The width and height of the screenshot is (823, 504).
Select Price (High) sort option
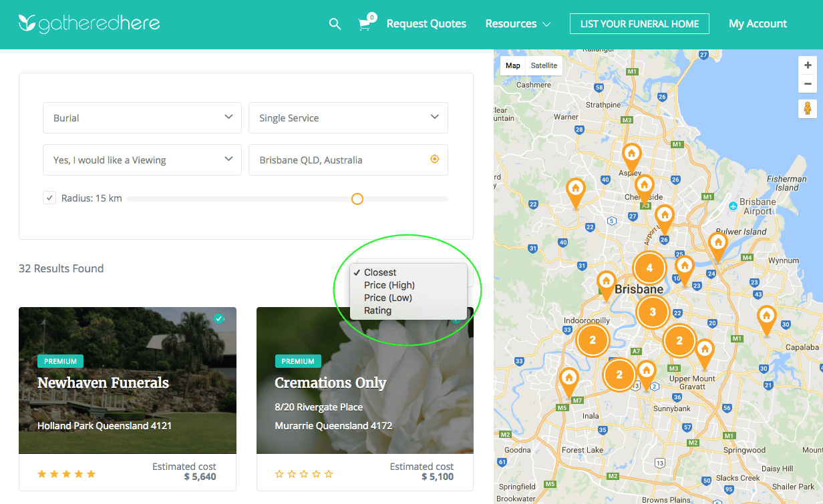pos(408,285)
